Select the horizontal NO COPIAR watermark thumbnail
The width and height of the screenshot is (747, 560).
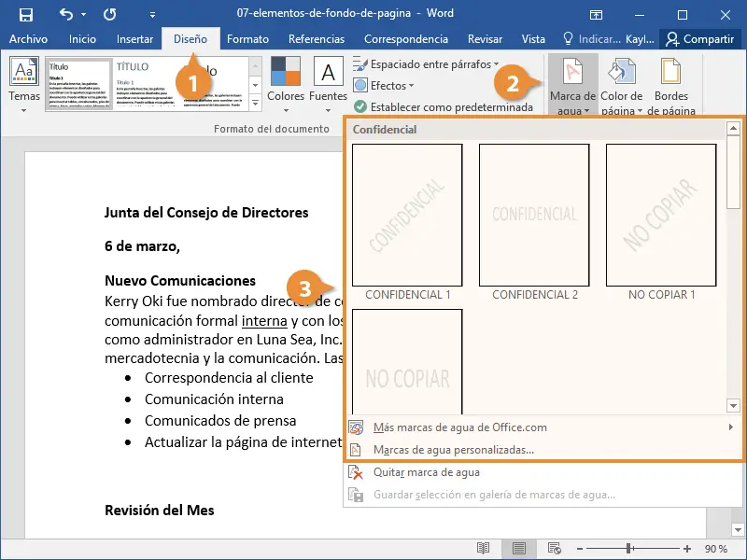click(x=407, y=361)
